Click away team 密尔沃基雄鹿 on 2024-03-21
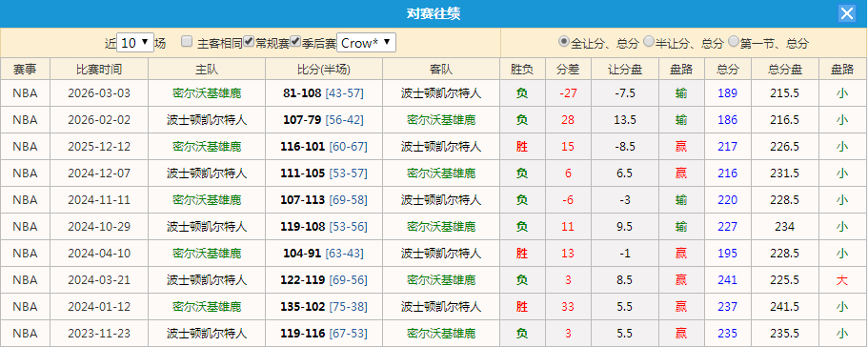The image size is (868, 347). [441, 280]
